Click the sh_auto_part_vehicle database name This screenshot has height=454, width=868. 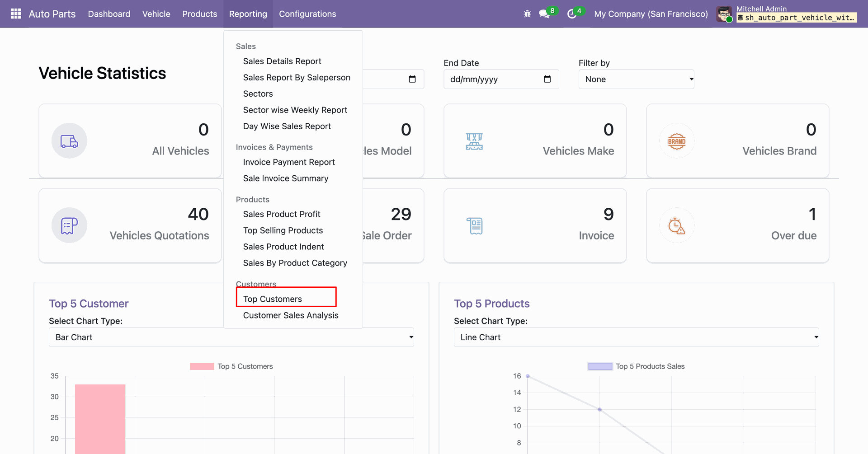(797, 18)
